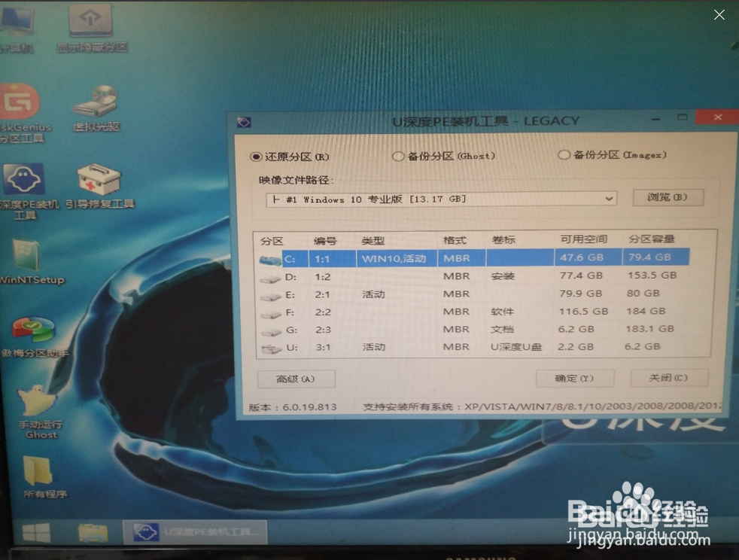The image size is (739, 560).
Task: Minimize the U深度PE装机工具 dialog
Action: (655, 119)
